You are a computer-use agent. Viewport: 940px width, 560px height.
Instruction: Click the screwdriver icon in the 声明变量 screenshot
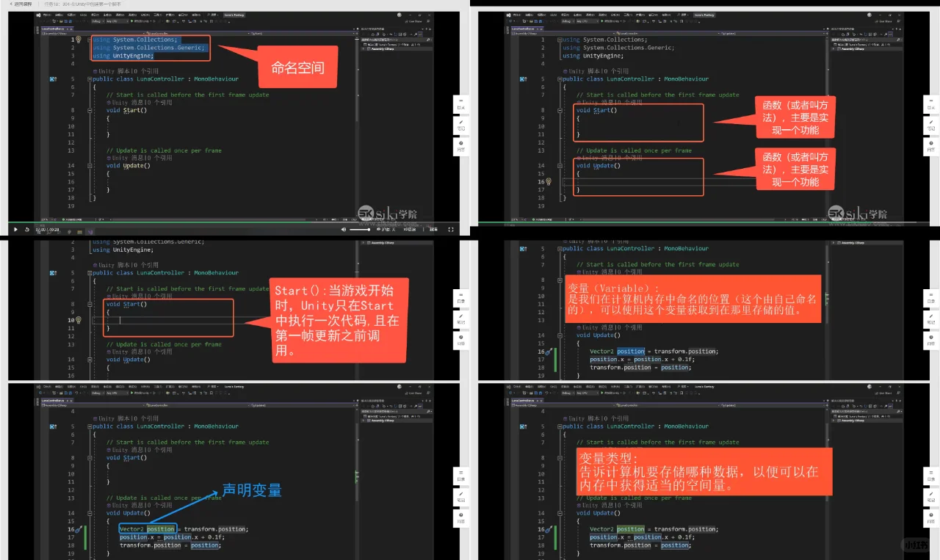[78, 529]
